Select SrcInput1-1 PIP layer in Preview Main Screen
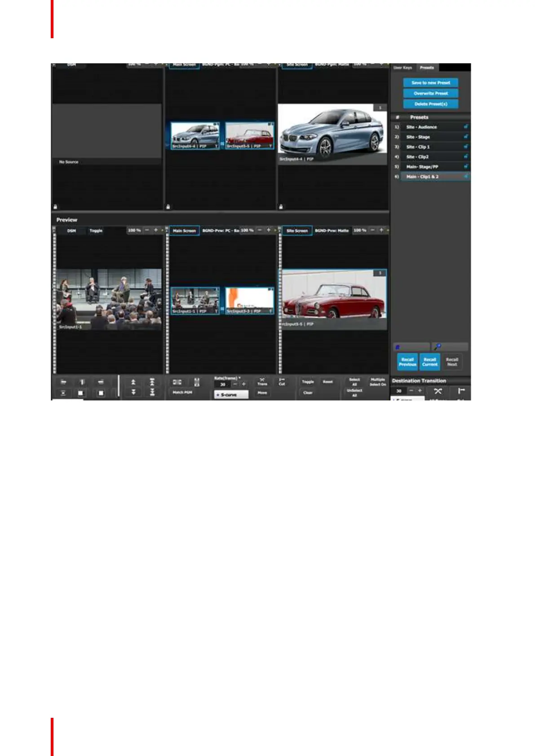This screenshot has width=535, height=756. tap(195, 301)
